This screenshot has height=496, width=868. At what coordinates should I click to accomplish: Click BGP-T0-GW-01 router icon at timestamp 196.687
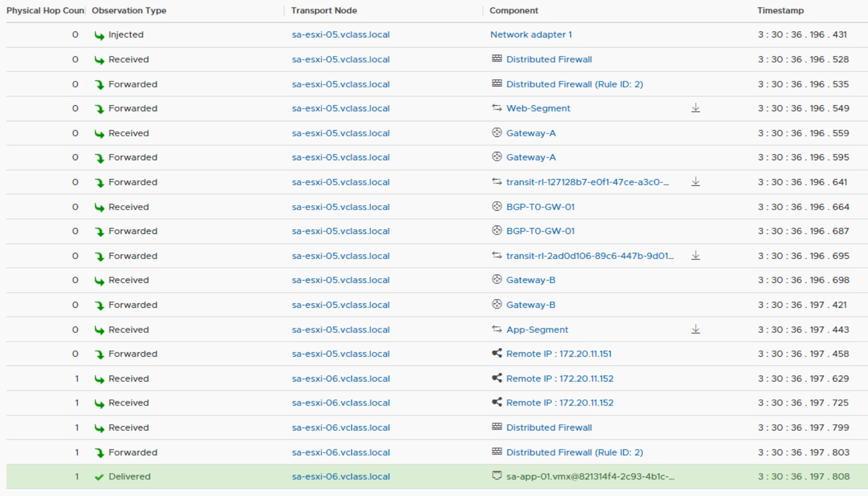(497, 231)
